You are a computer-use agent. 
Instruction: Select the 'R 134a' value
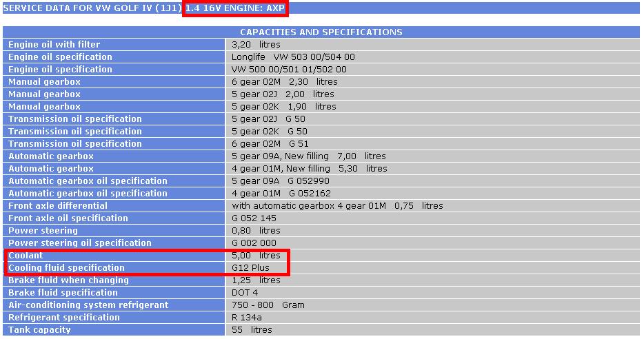click(x=247, y=317)
